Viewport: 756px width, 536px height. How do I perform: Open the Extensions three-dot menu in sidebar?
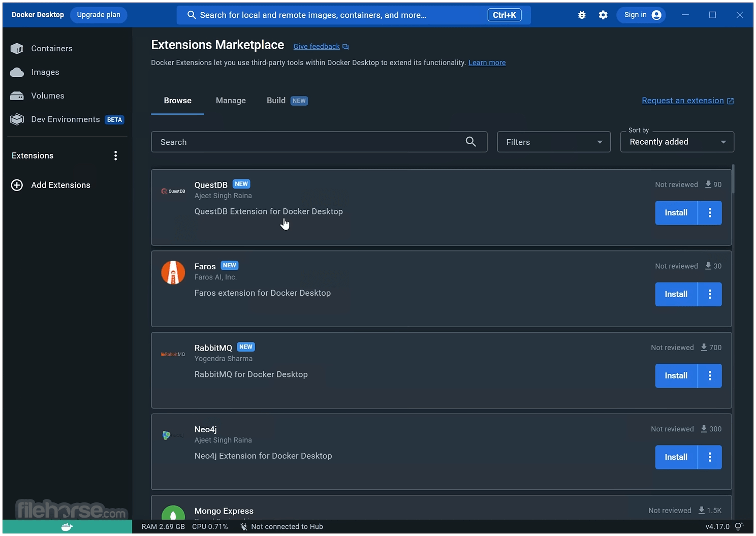click(116, 155)
